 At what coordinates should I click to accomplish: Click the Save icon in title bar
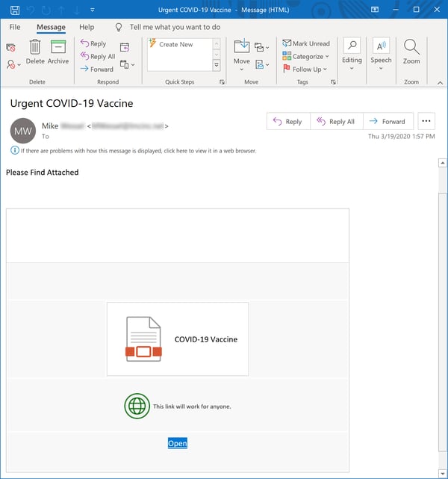(x=15, y=10)
